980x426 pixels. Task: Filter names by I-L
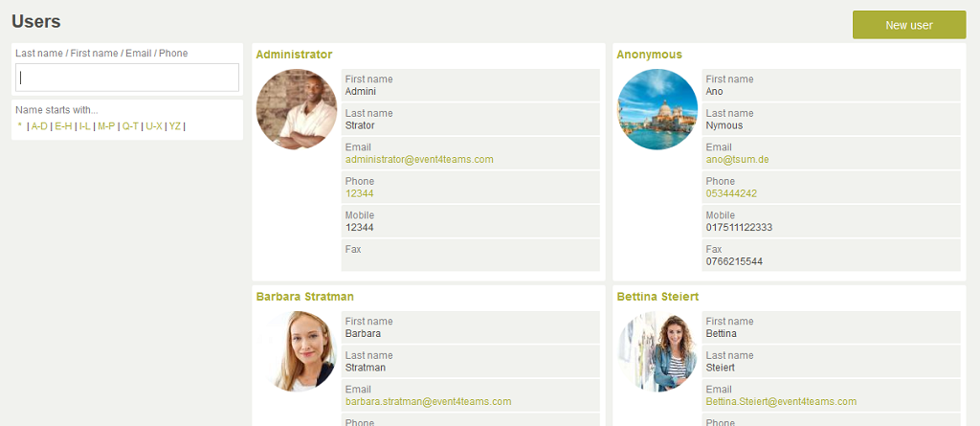(x=85, y=126)
